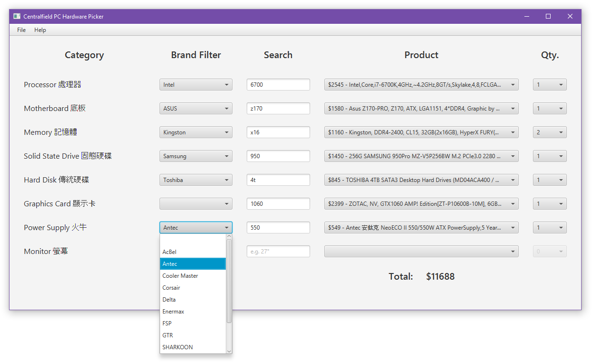Click the Monitor search field
Screen dimensions: 593x364
pyautogui.click(x=278, y=252)
